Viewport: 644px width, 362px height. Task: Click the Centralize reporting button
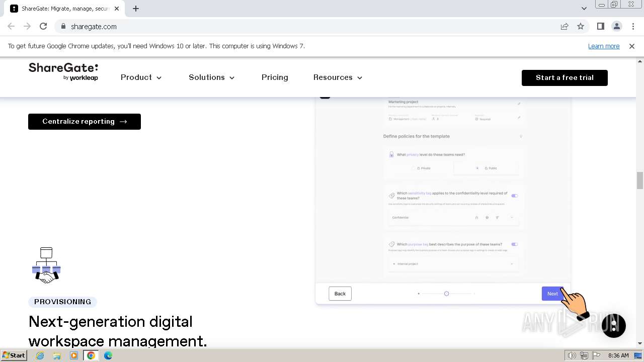tap(85, 122)
